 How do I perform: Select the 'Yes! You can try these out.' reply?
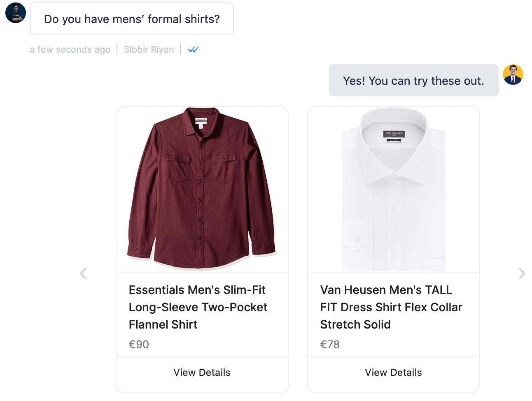[413, 81]
